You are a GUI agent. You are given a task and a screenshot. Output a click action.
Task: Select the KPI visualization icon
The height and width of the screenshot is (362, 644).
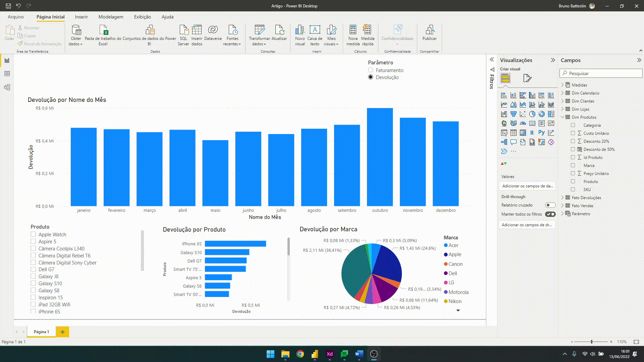(551, 123)
